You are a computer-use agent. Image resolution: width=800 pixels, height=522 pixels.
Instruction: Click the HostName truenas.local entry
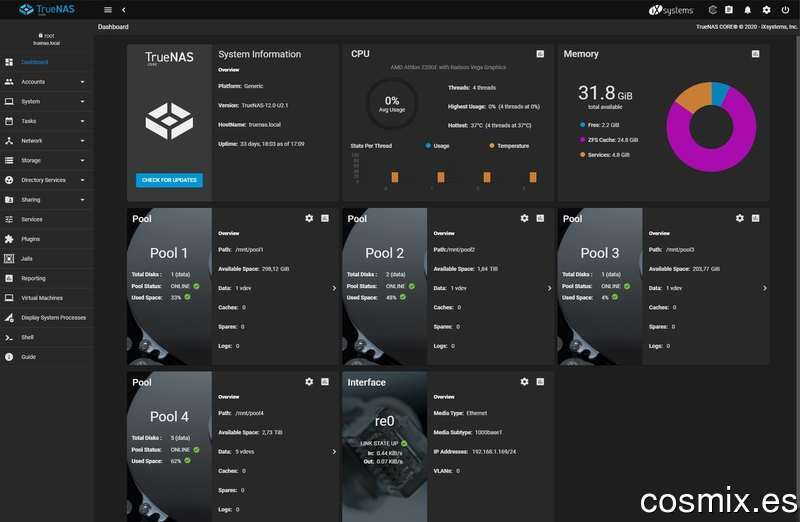(x=249, y=125)
